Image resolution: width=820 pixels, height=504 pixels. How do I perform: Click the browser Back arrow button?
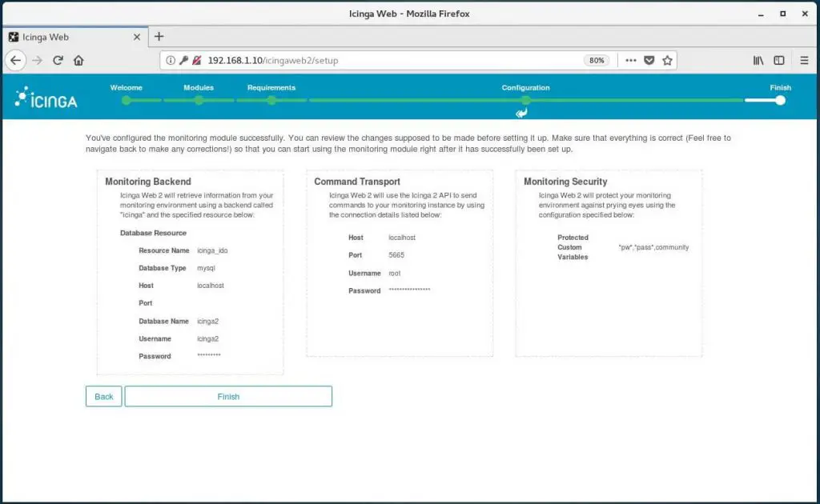coord(16,61)
